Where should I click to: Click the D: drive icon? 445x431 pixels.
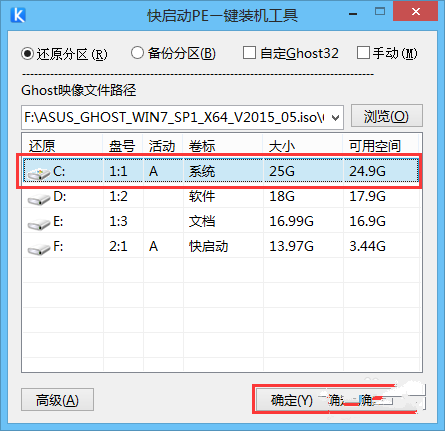coord(39,199)
